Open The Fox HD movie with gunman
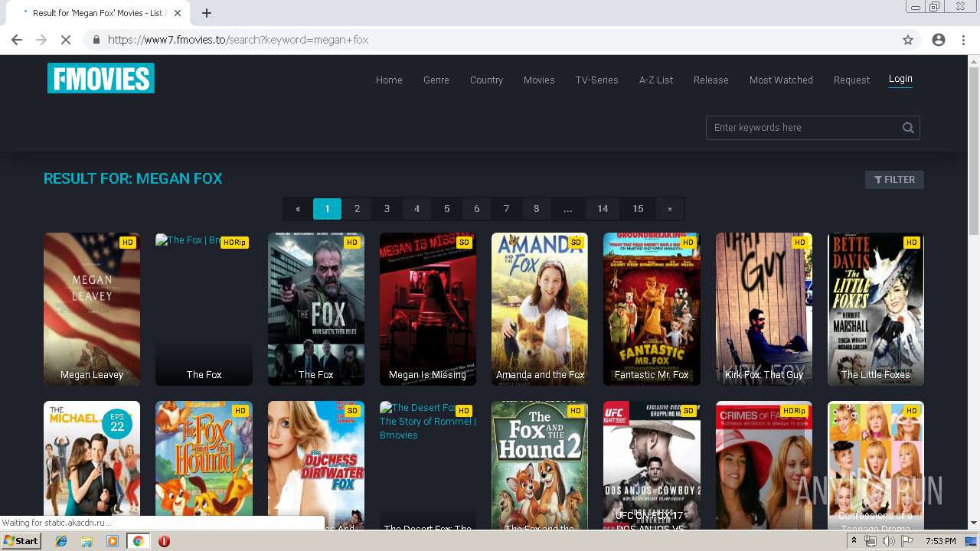Image resolution: width=980 pixels, height=551 pixels. (316, 309)
